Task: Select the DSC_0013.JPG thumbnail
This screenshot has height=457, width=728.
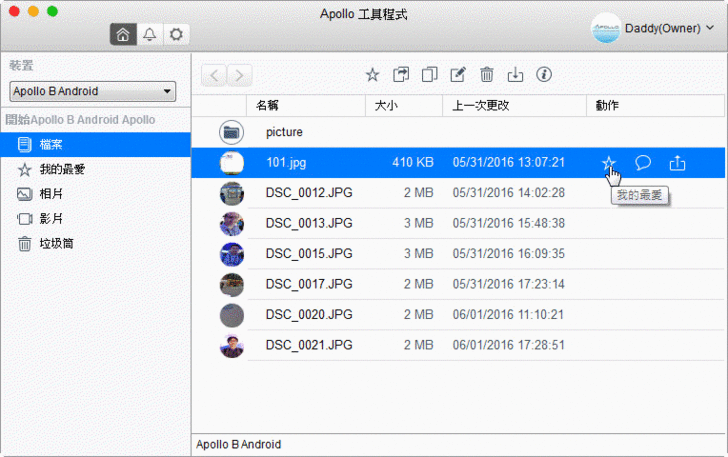Action: click(232, 222)
